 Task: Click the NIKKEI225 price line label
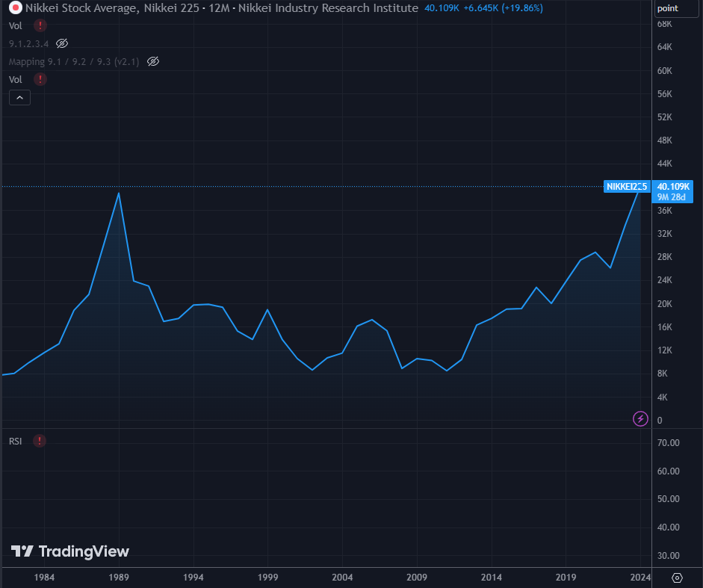pos(627,187)
